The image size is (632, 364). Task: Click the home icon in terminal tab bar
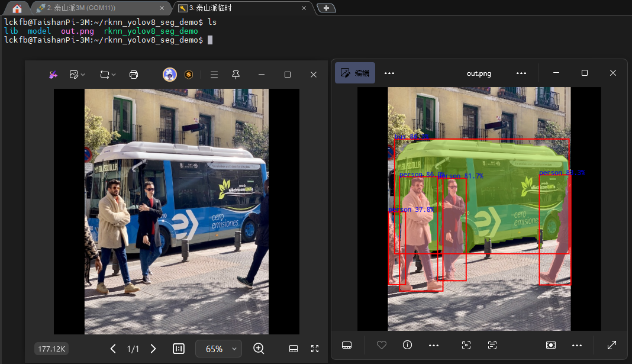[x=17, y=8]
